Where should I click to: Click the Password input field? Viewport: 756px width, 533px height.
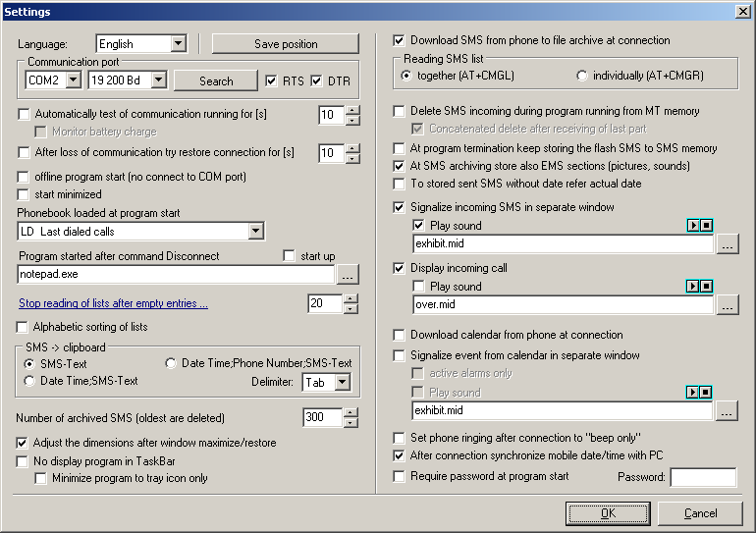pyautogui.click(x=702, y=477)
